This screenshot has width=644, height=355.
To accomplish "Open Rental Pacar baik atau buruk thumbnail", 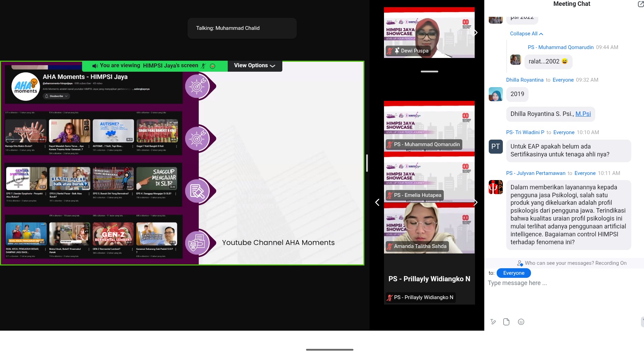I will [x=70, y=178].
